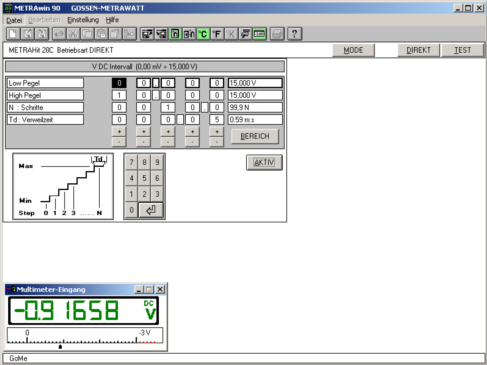Click keypad digit 2 button

point(144,194)
